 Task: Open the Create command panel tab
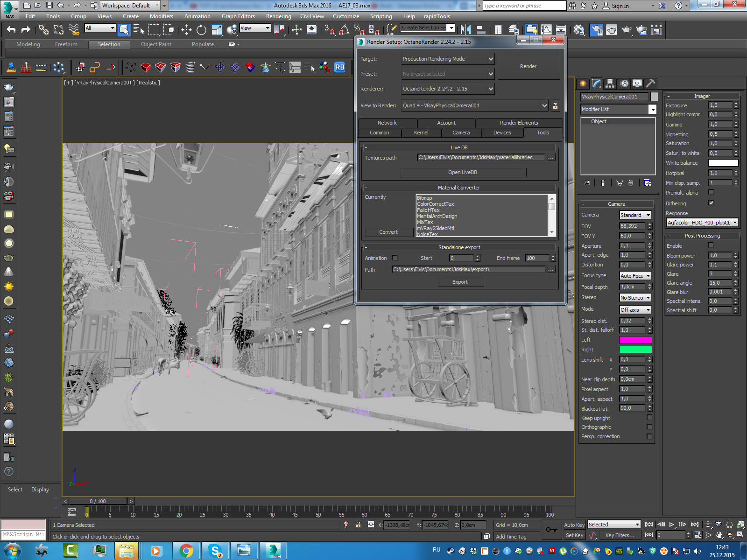pos(583,84)
